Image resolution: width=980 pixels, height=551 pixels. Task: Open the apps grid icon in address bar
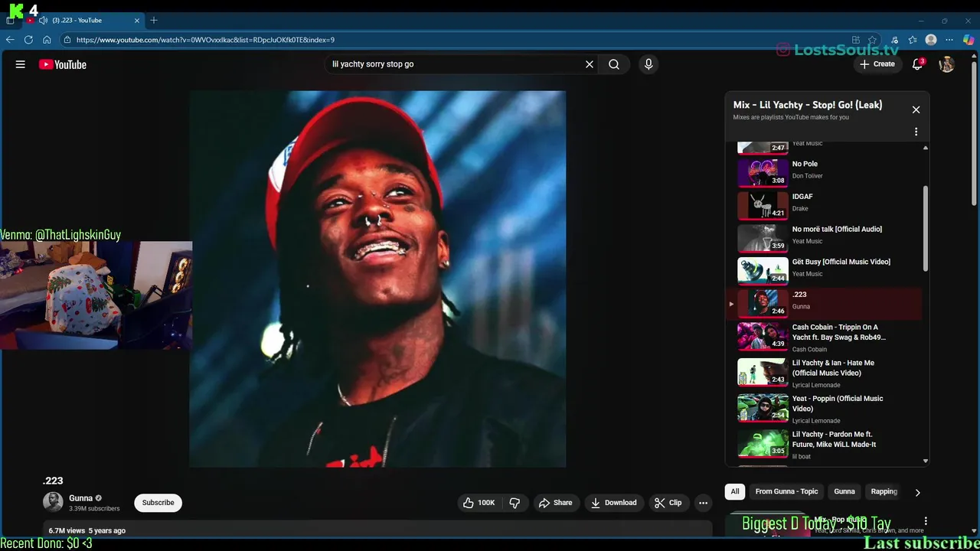[855, 40]
